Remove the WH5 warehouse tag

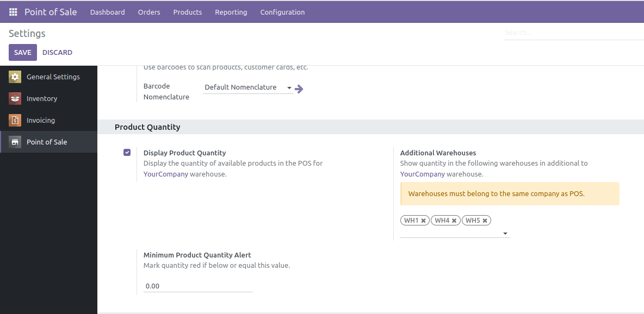point(485,221)
